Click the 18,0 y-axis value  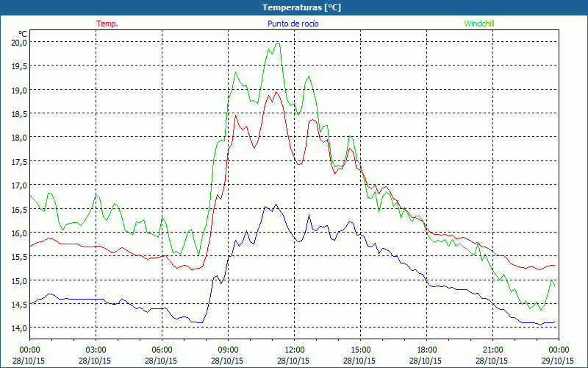(19, 138)
